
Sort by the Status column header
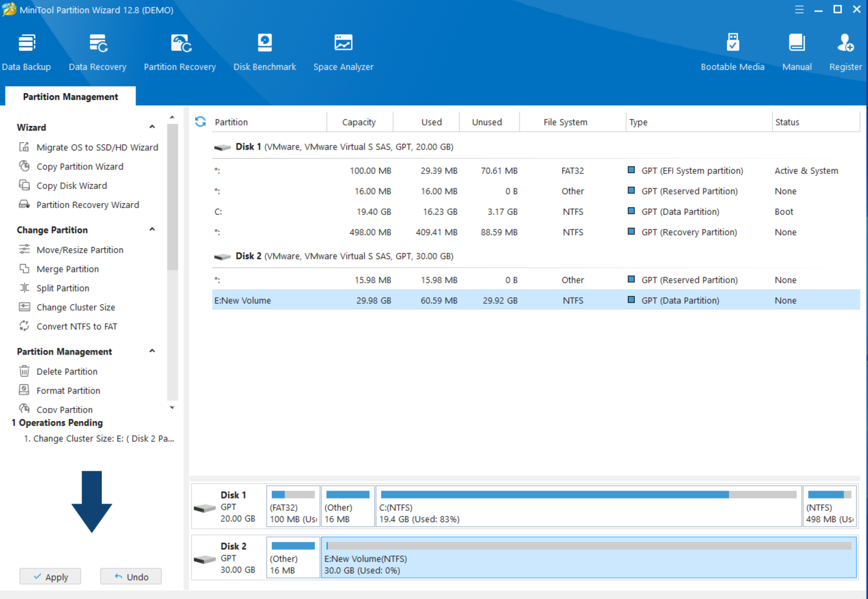tap(816, 122)
